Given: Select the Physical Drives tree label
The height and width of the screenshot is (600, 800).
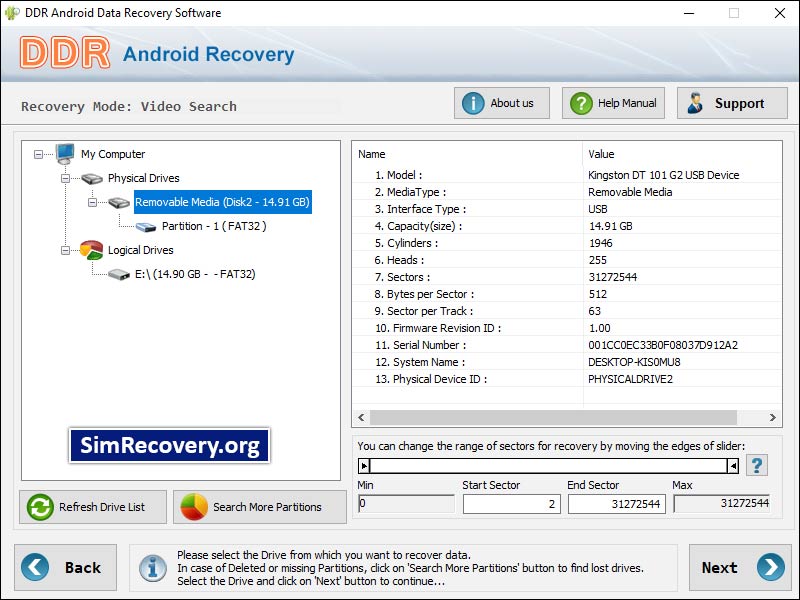Looking at the screenshot, I should [x=143, y=178].
